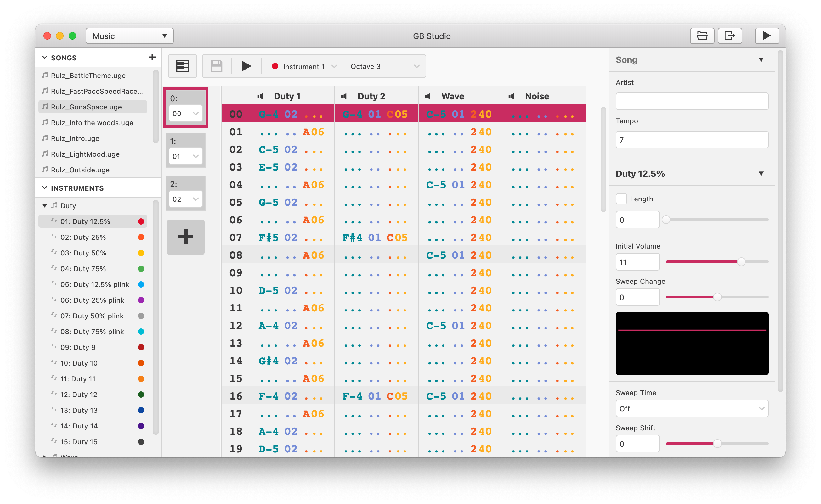Mute the Duty 1 channel
This screenshot has width=821, height=504.
260,96
